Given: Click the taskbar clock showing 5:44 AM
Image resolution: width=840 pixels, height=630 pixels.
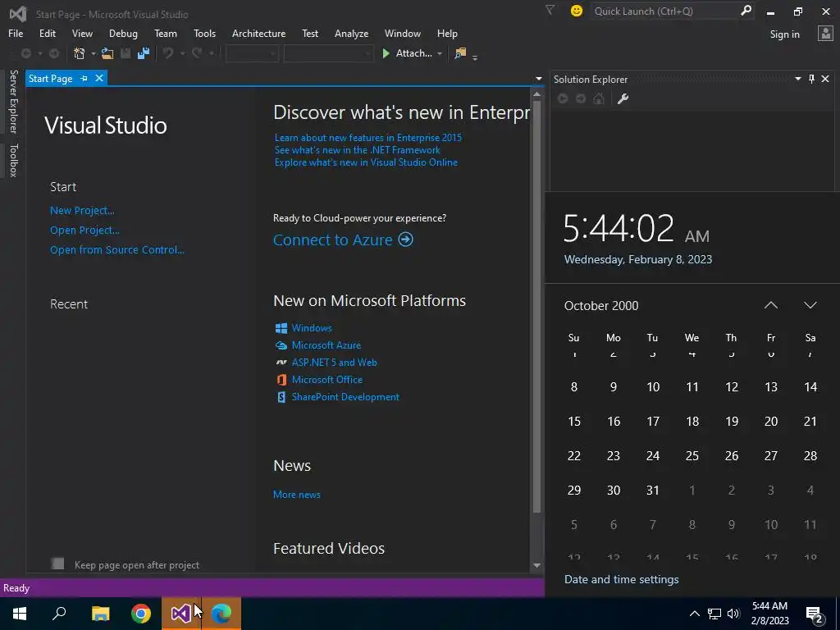Looking at the screenshot, I should pyautogui.click(x=769, y=614).
